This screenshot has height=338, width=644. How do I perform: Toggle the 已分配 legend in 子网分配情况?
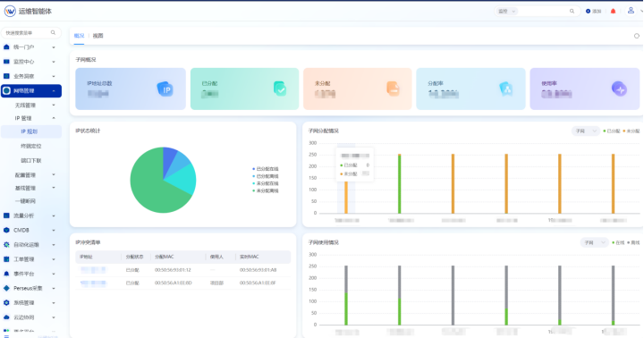click(x=612, y=131)
